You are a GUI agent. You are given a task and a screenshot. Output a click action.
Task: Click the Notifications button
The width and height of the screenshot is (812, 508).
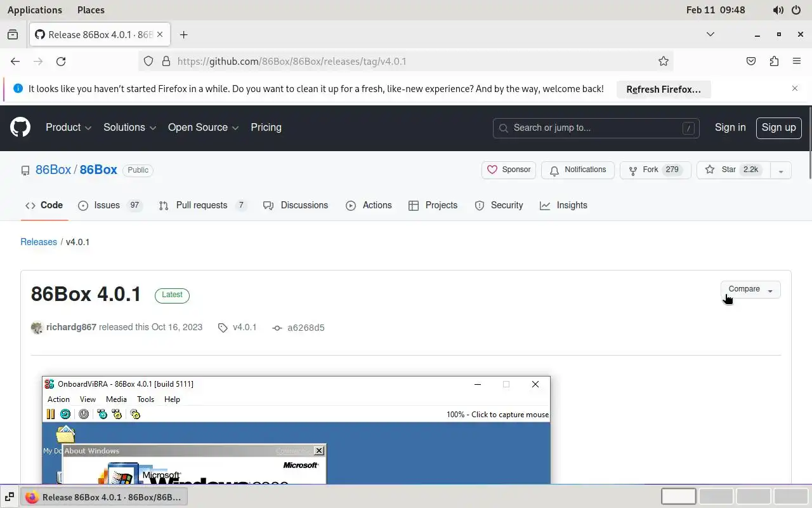(x=578, y=170)
